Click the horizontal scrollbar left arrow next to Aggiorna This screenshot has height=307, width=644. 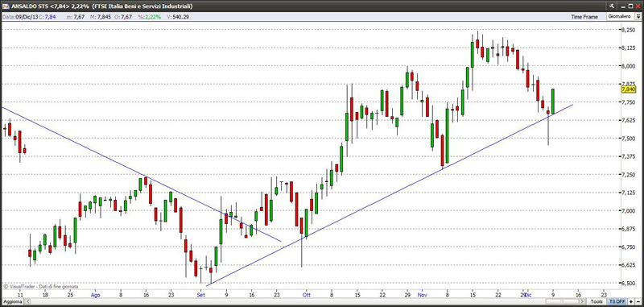[x=28, y=301]
